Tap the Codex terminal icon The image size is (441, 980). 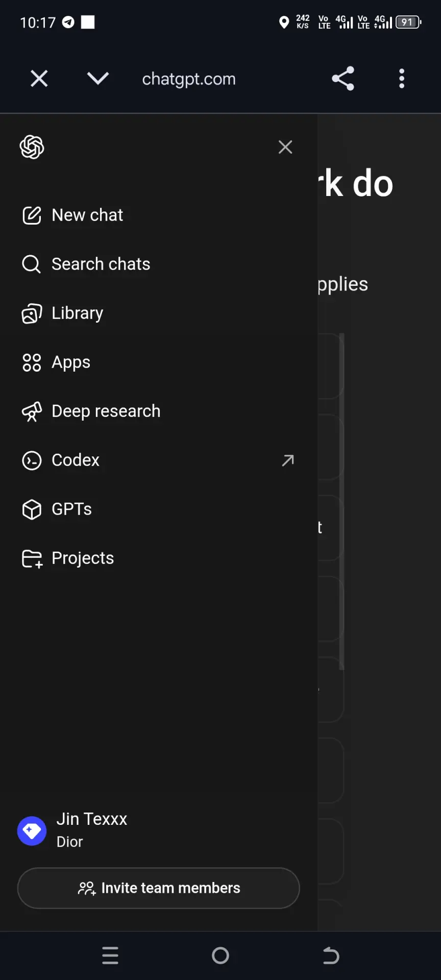[x=32, y=460]
